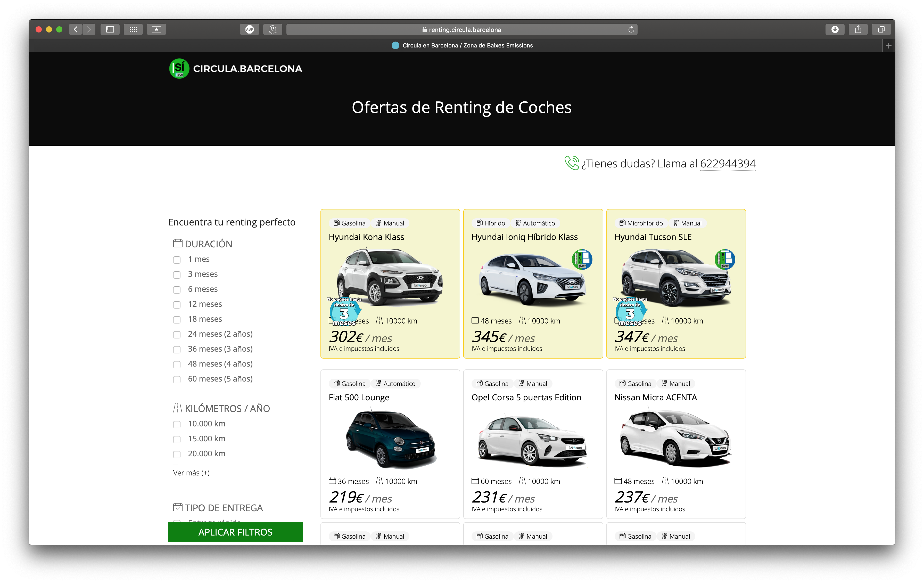
Task: Click the ECO badge on Hyundai Ioniq
Action: [582, 260]
